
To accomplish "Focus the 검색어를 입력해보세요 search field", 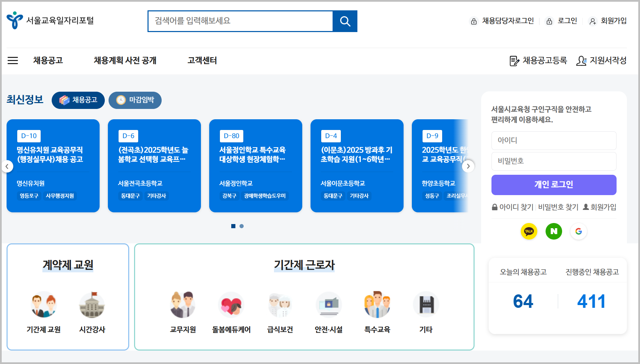I will tap(241, 21).
